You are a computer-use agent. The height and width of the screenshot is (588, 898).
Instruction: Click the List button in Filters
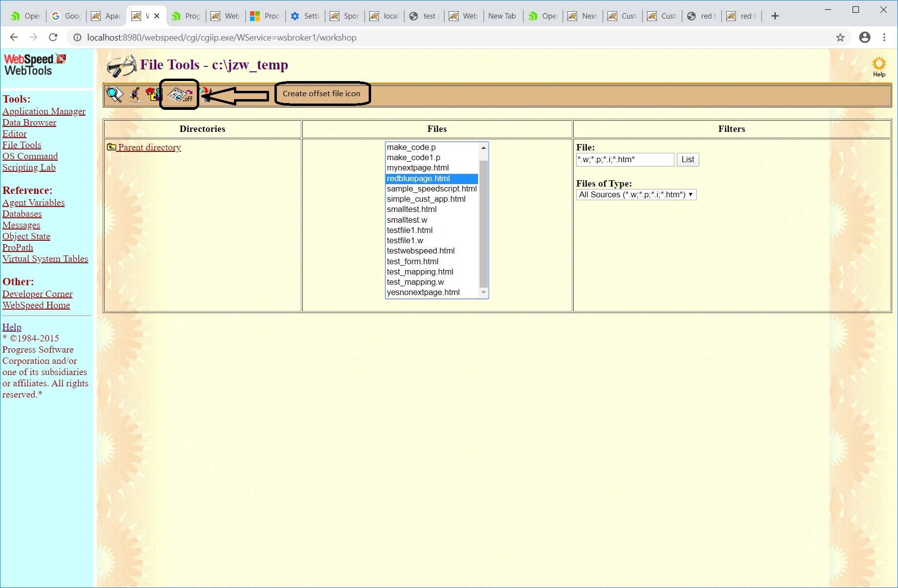coord(687,159)
